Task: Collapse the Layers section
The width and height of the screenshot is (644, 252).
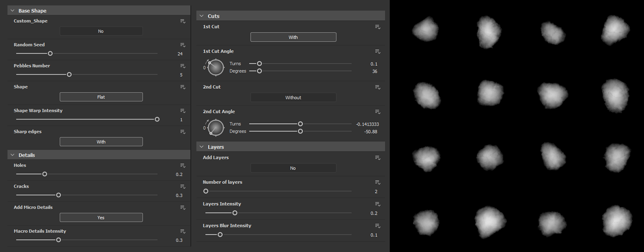Action: coord(202,147)
